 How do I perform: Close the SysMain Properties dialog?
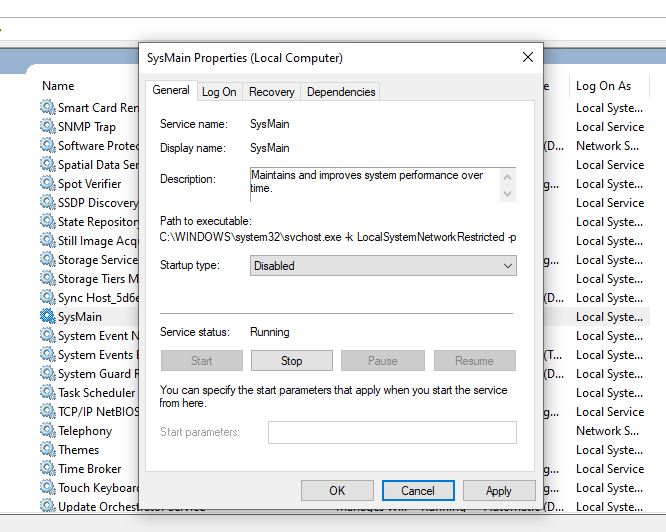click(528, 57)
